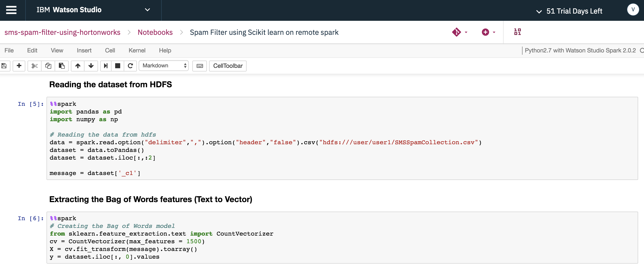Run the cell and select the next
644x274 pixels.
click(106, 66)
